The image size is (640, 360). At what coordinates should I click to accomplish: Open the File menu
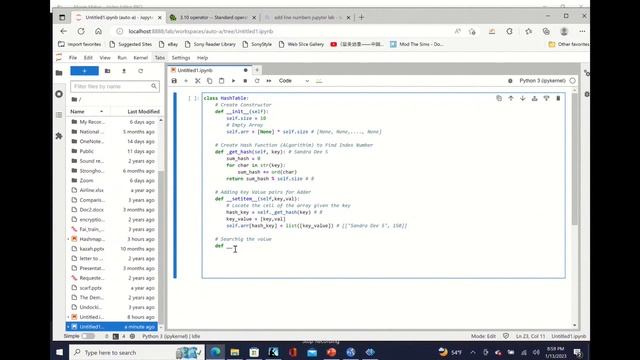point(73,58)
